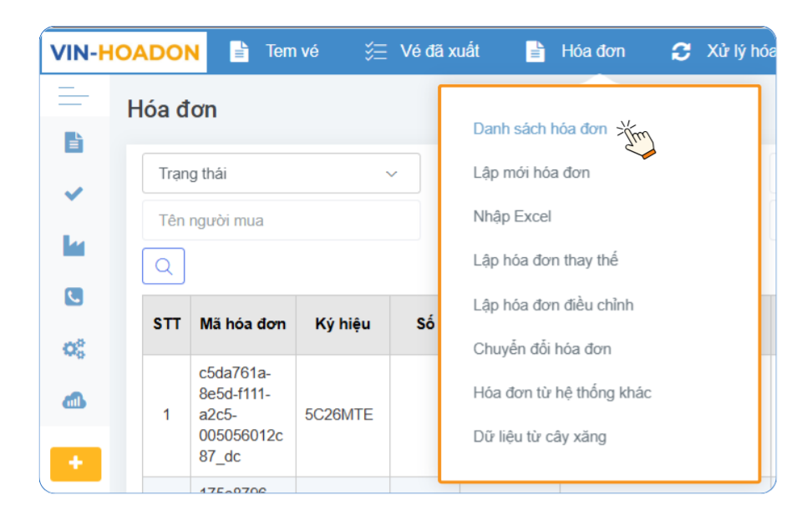
Task: Click the document icon beside Tem vé
Action: tap(239, 52)
